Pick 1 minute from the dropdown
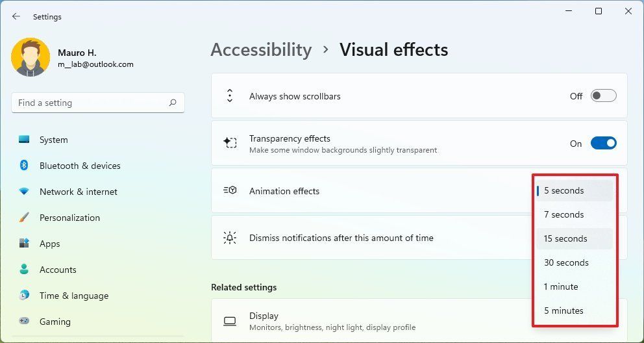 pyautogui.click(x=561, y=286)
